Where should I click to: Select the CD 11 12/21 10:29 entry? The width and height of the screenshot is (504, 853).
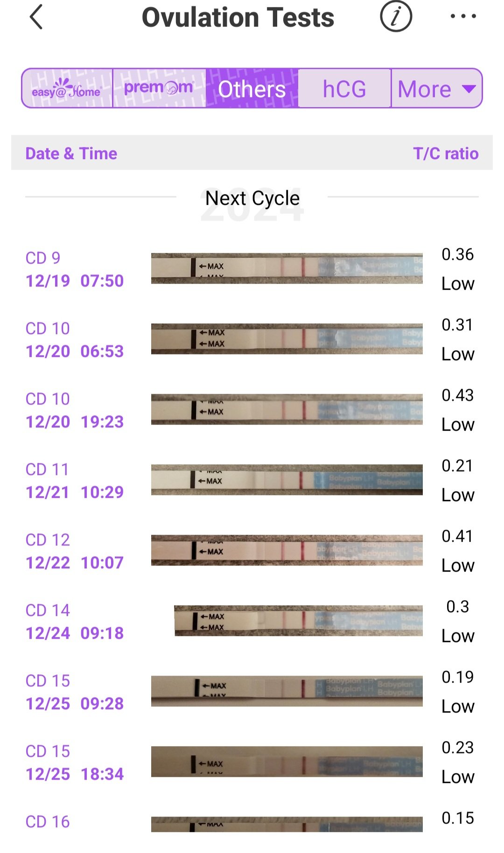75,481
